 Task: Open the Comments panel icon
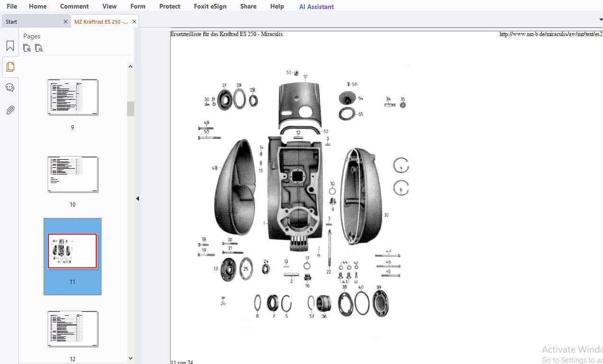click(10, 88)
